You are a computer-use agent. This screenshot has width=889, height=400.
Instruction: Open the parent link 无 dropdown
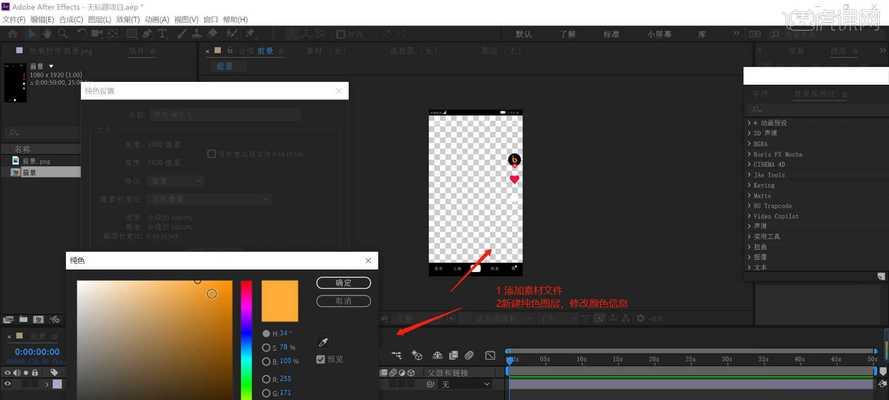[x=461, y=384]
